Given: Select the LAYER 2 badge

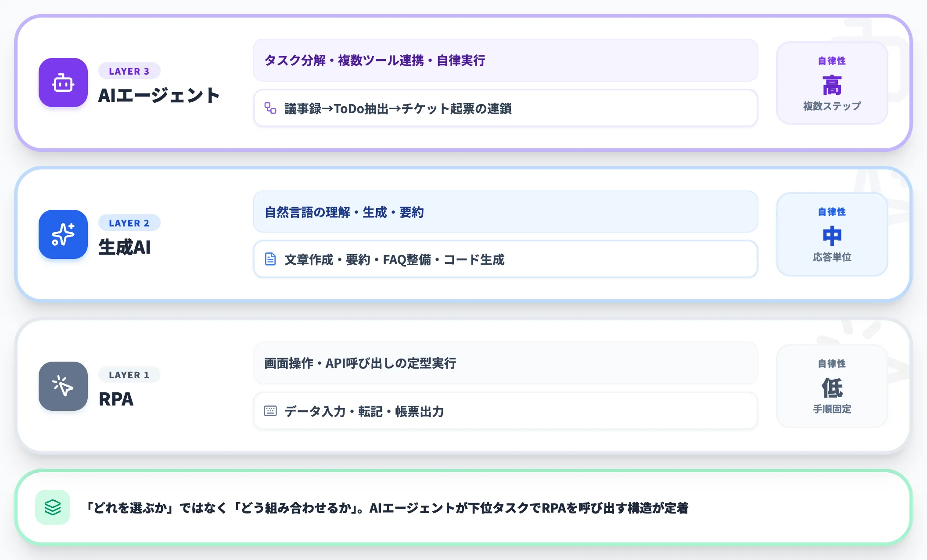Looking at the screenshot, I should click(x=129, y=223).
